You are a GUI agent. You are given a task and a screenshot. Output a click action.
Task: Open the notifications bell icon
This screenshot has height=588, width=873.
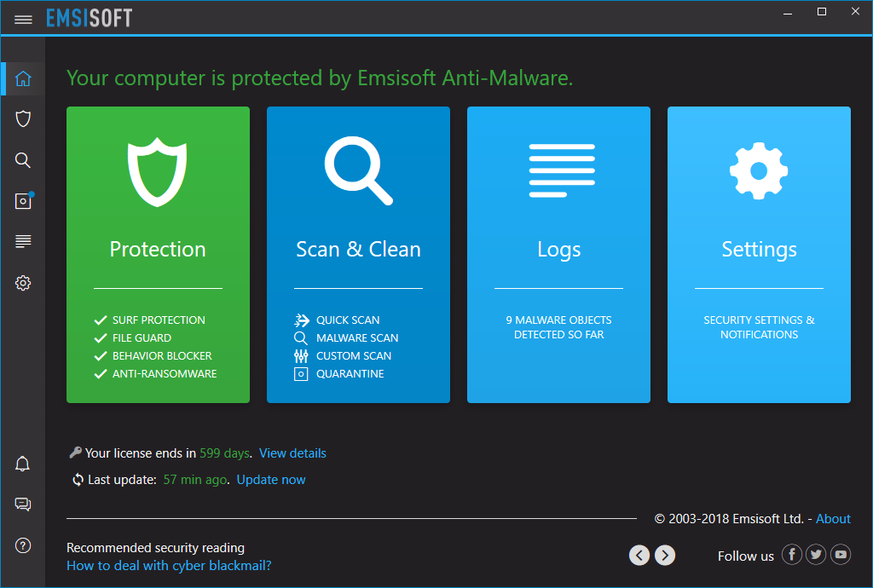22,463
